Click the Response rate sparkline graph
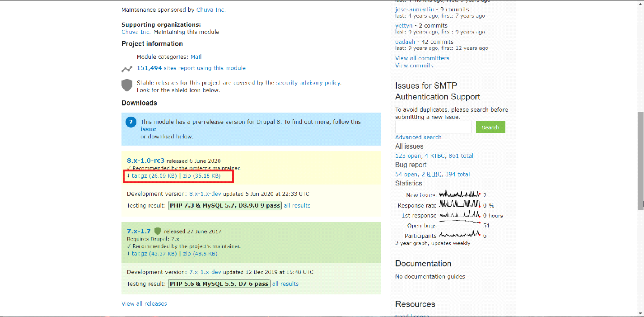The width and height of the screenshot is (644, 317). coord(460,204)
